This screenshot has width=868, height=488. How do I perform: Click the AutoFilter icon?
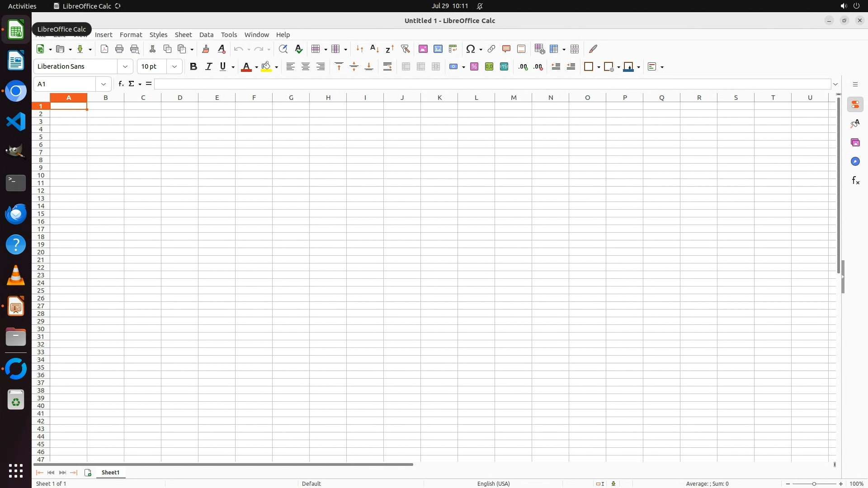coord(405,49)
